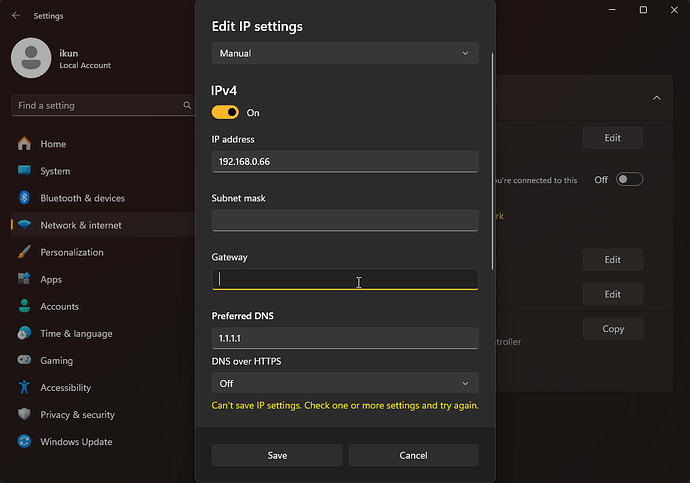
Task: Open Home settings page
Action: [x=103, y=144]
